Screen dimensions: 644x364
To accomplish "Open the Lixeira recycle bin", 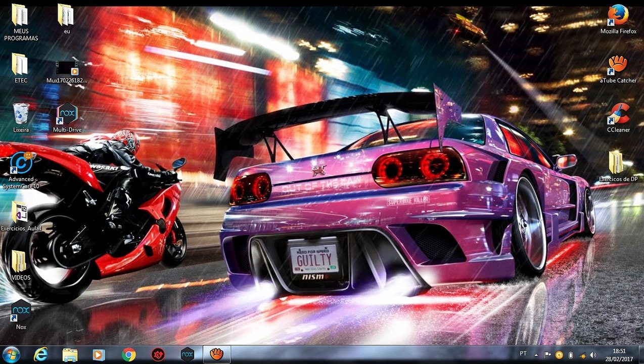I will pos(21,117).
